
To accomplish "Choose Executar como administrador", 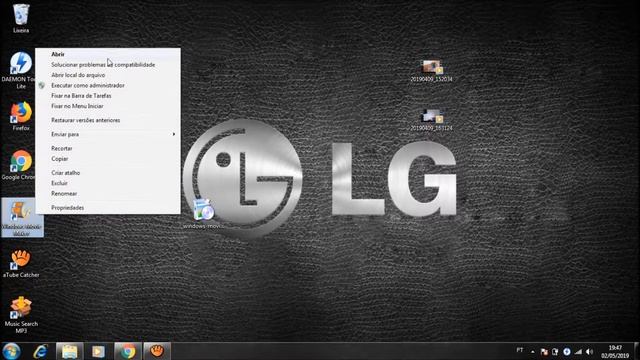I will tap(108, 85).
